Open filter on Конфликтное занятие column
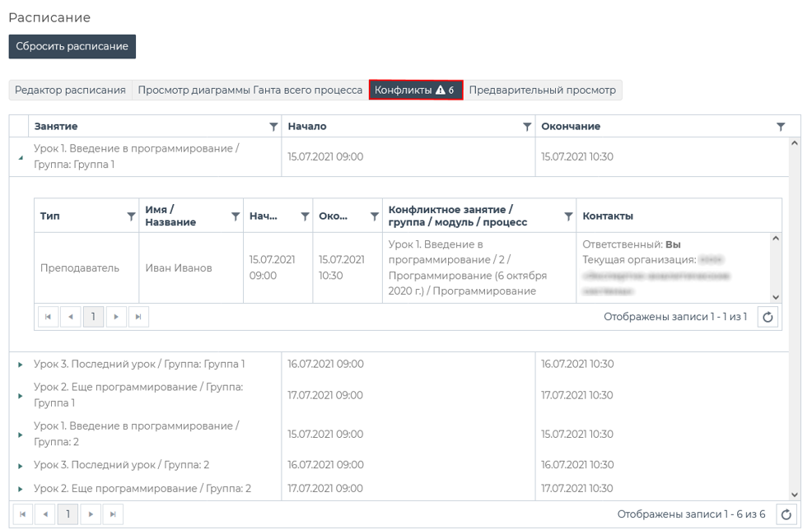 click(x=568, y=216)
